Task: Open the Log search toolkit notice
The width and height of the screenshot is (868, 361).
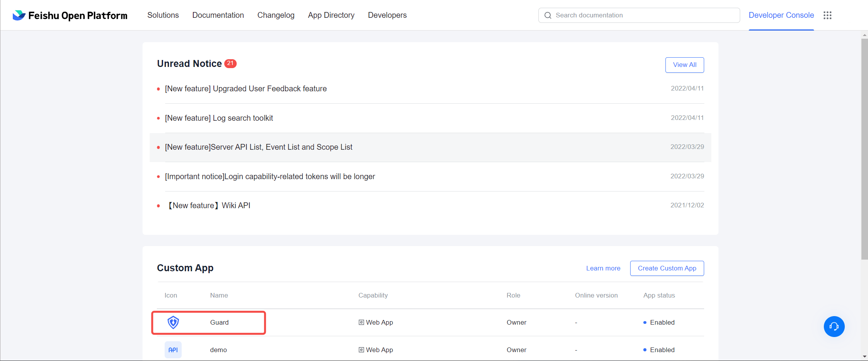Action: click(x=219, y=118)
